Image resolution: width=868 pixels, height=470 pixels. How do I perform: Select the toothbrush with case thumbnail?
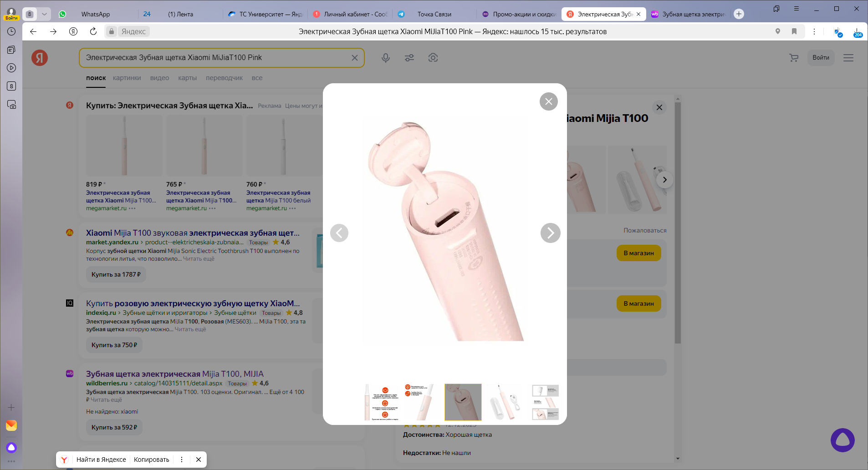[x=504, y=402]
